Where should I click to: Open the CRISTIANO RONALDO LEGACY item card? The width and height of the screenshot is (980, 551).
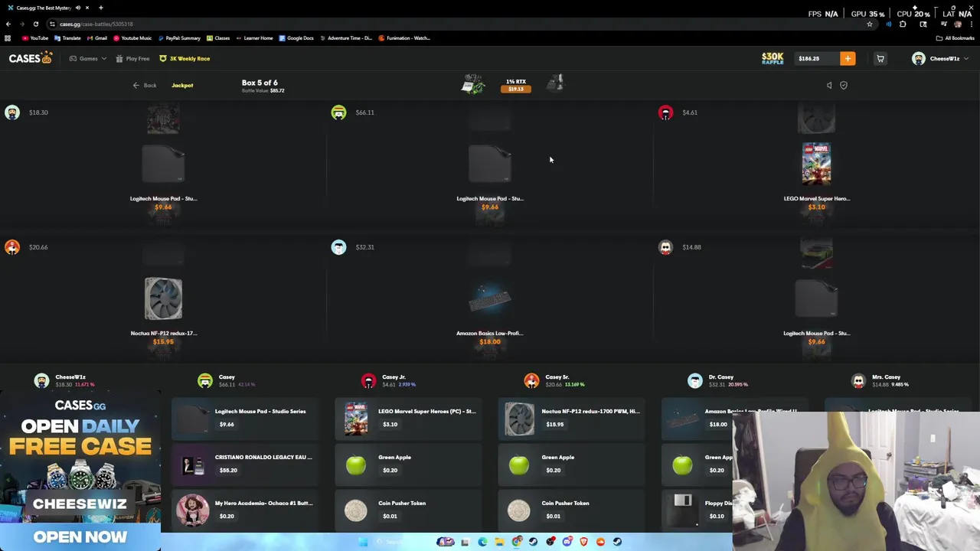pos(246,464)
